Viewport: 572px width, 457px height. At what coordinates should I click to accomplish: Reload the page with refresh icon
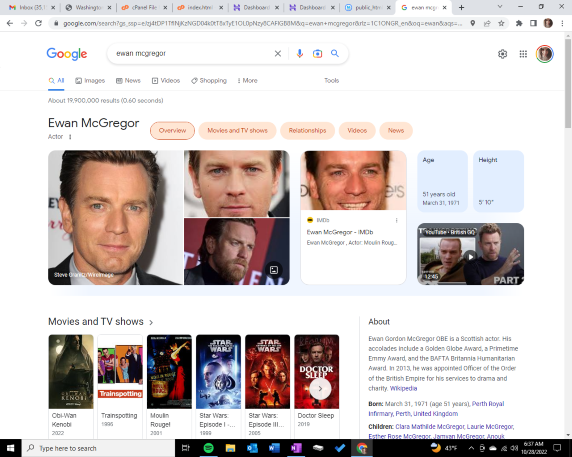38,23
